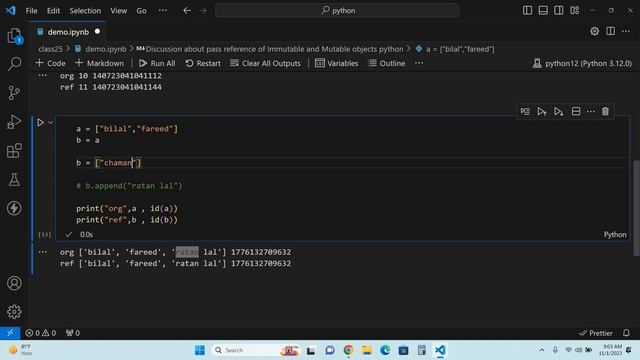The height and width of the screenshot is (360, 640).
Task: Show more menu bar items ellipsis
Action: (x=162, y=11)
